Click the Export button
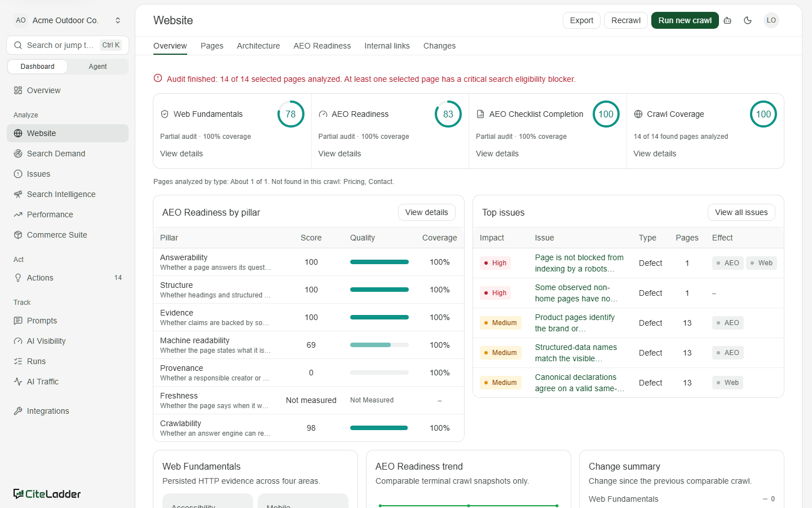 [x=581, y=20]
